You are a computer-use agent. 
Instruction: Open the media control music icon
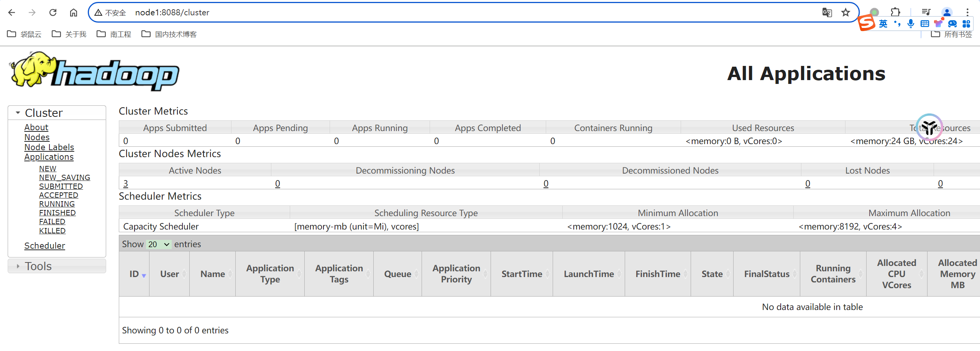(926, 12)
